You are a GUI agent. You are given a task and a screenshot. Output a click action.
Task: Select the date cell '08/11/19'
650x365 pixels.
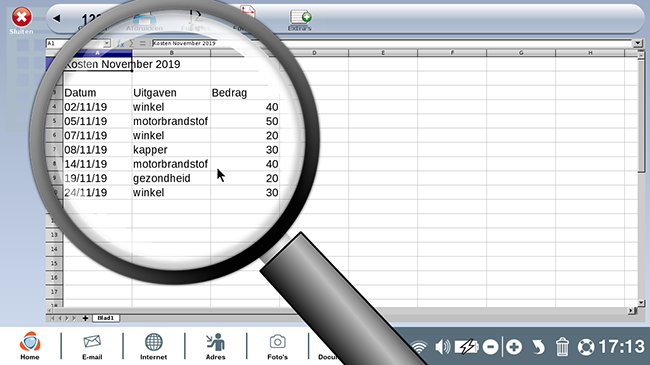(x=97, y=150)
